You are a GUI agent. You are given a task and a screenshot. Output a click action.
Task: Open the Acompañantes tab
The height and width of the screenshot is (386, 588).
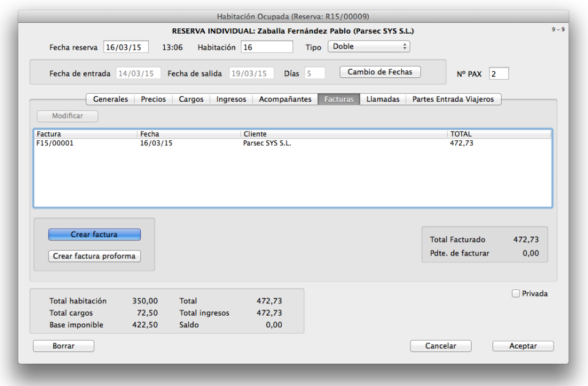pyautogui.click(x=284, y=99)
